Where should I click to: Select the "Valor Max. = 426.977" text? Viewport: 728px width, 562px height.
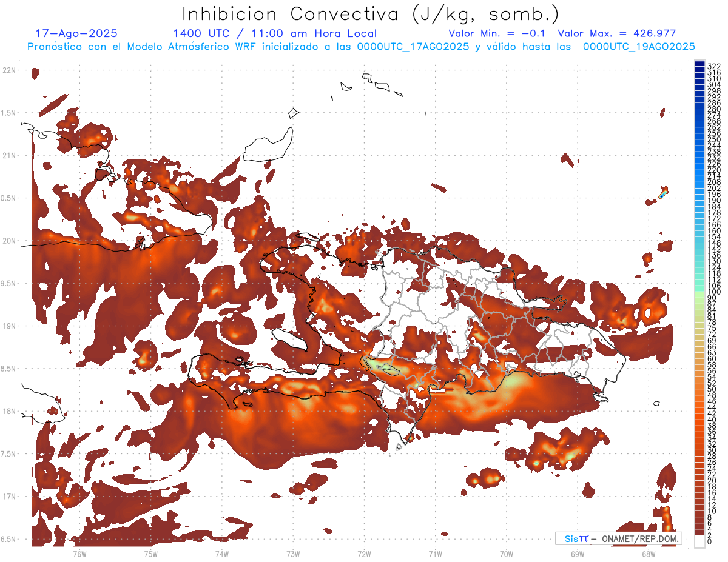(x=616, y=34)
